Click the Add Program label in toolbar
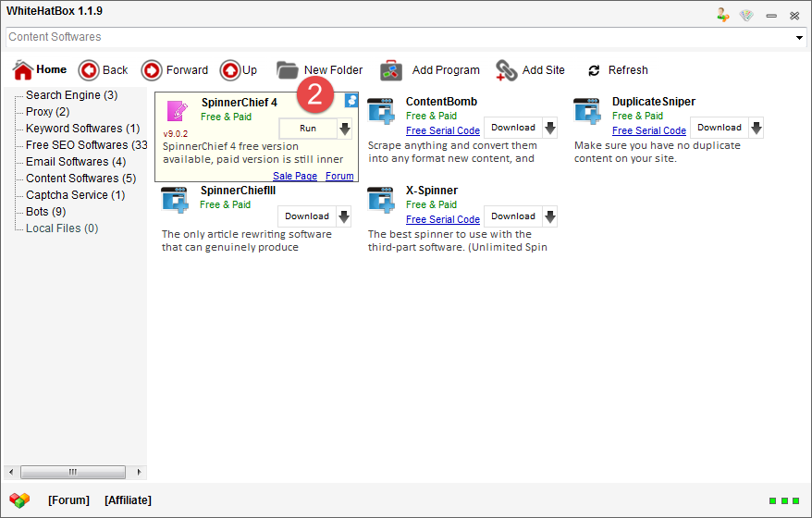 [446, 70]
